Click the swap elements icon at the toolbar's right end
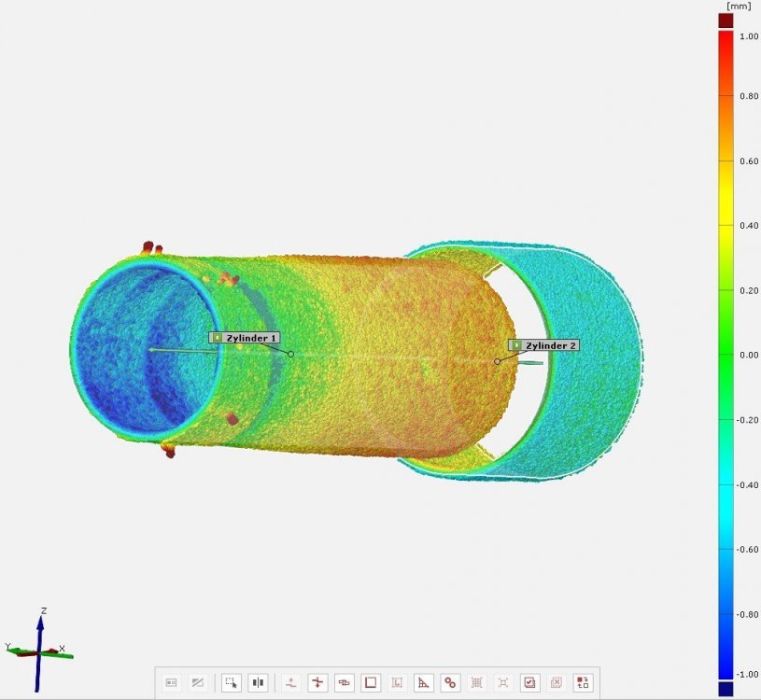 coord(583,682)
